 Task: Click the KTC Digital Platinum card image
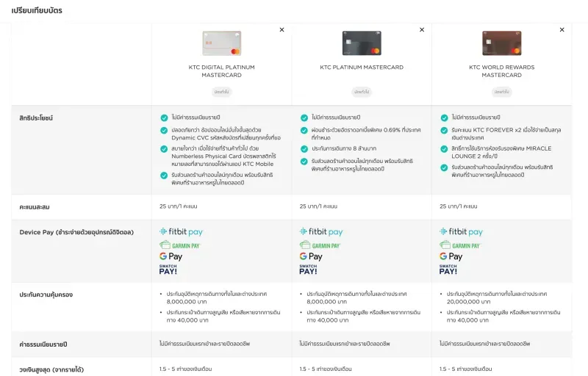point(221,43)
